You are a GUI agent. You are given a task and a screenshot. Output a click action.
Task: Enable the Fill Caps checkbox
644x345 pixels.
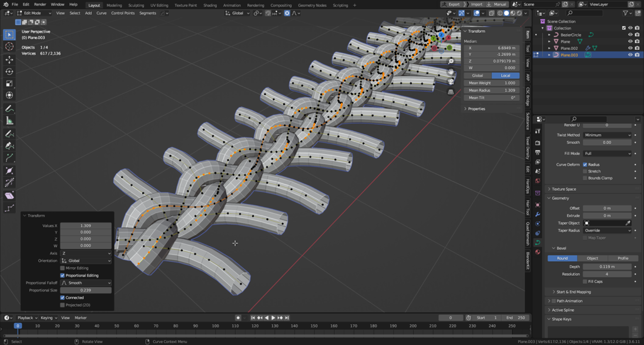click(585, 281)
